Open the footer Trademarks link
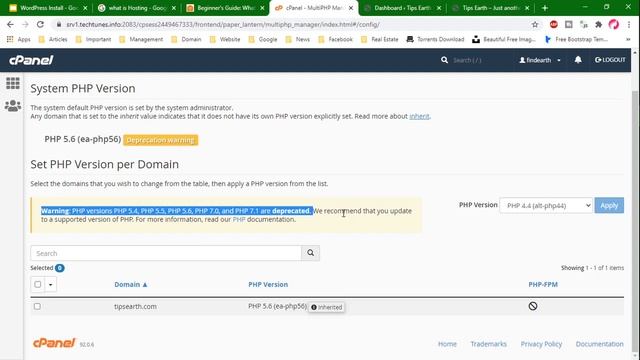The width and height of the screenshot is (640, 360). pyautogui.click(x=488, y=344)
